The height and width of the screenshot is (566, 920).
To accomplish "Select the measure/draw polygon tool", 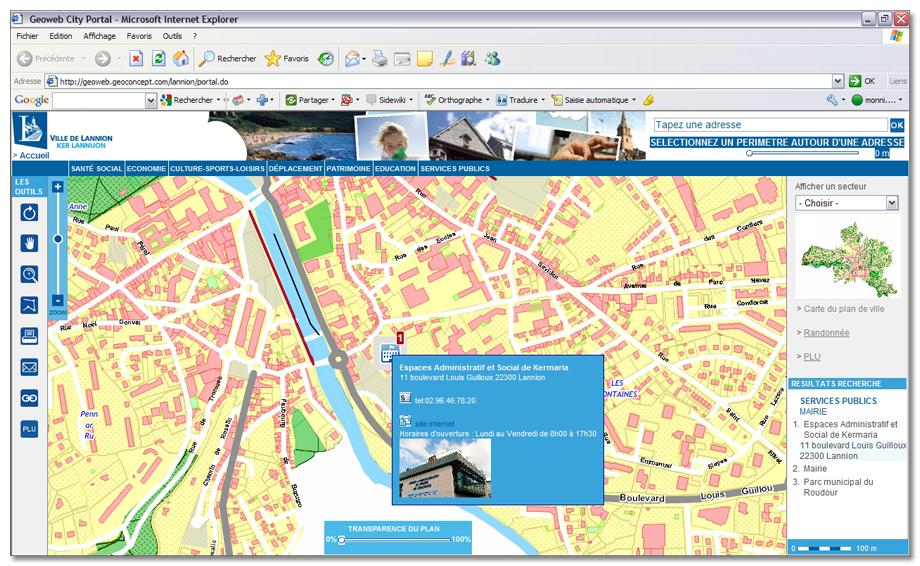I will 29,306.
